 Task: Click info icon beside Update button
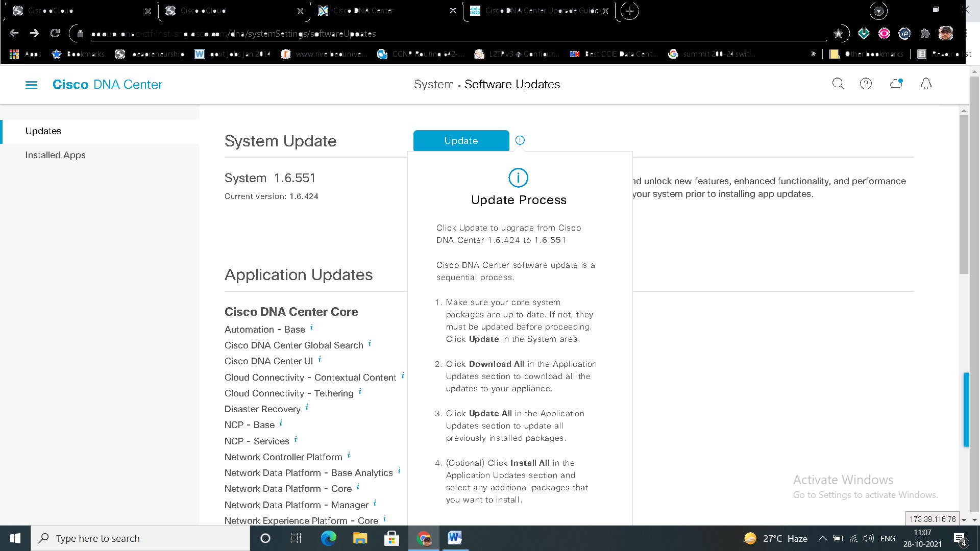tap(520, 140)
